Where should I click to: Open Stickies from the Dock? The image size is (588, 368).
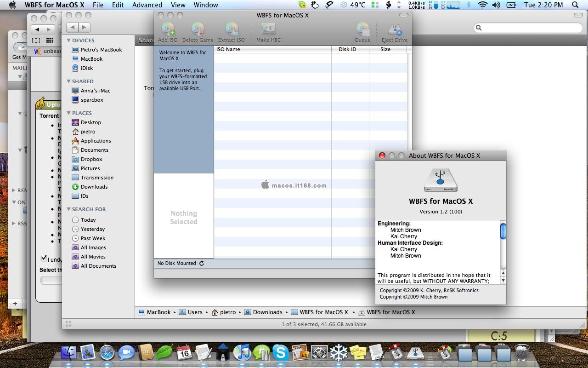tap(357, 352)
